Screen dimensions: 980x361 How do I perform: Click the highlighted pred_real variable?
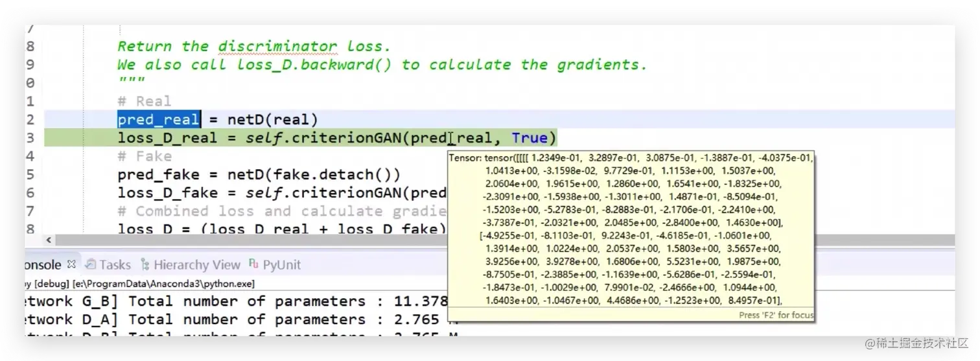click(x=159, y=119)
